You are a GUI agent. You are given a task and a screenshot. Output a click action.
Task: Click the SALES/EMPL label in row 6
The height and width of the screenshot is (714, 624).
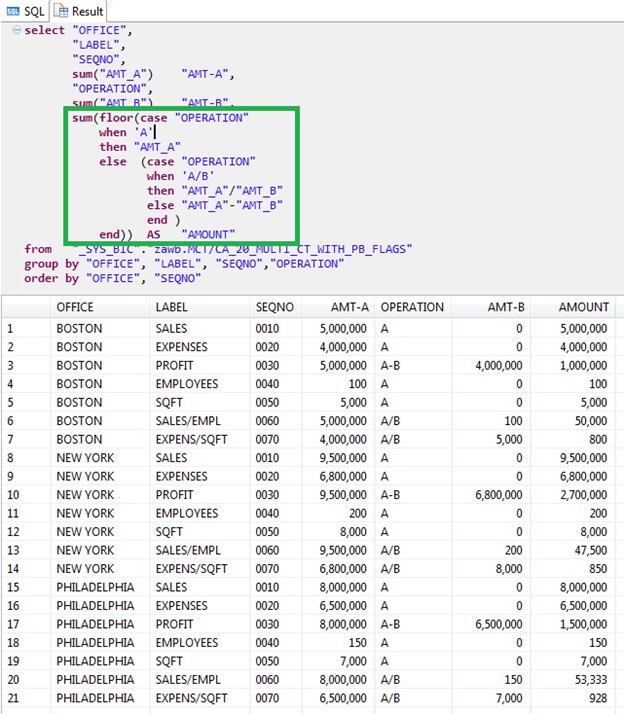point(188,421)
